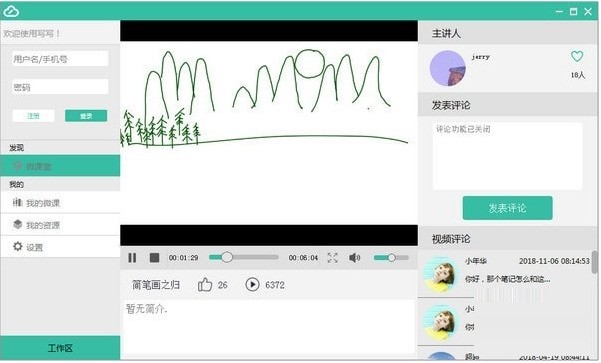601x363 pixels.
Task: Minimize the application window
Action: point(559,11)
